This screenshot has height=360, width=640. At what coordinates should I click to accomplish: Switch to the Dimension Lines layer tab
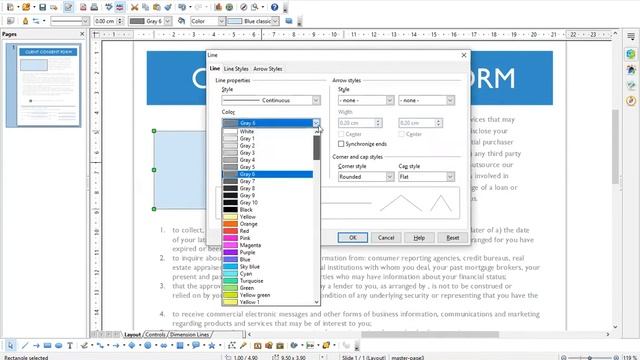point(189,334)
